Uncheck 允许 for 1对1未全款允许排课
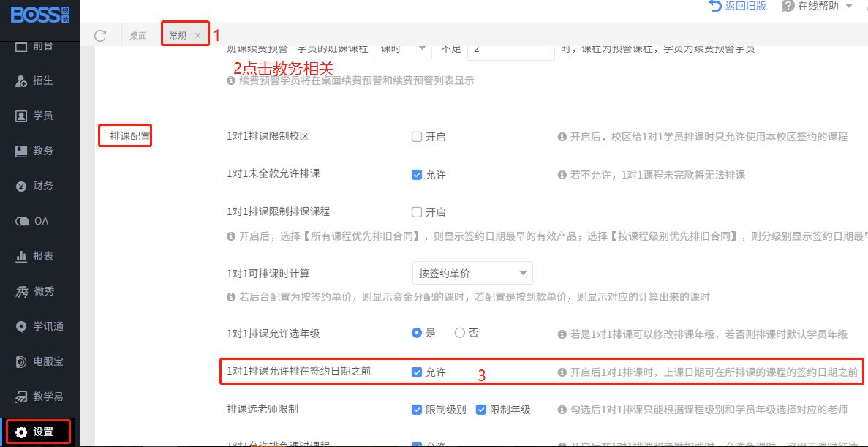868x447 pixels. [x=417, y=175]
